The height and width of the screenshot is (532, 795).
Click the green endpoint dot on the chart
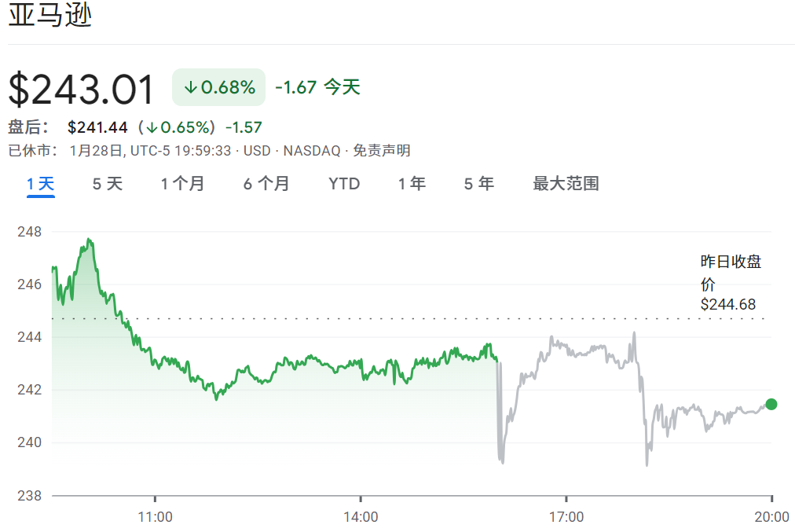[x=772, y=405]
